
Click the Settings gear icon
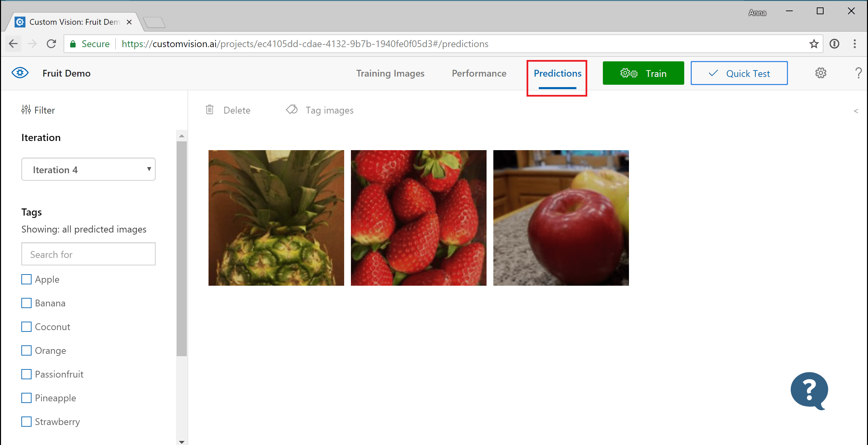[820, 73]
